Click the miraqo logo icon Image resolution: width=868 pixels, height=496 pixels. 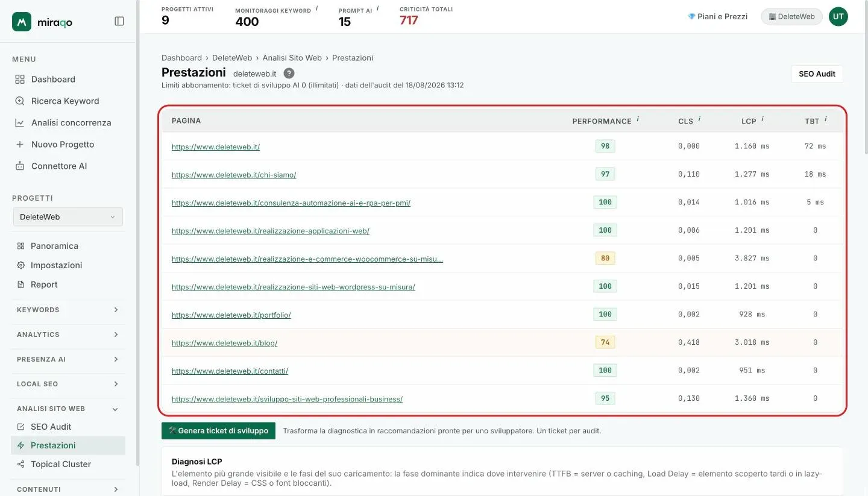[x=22, y=22]
